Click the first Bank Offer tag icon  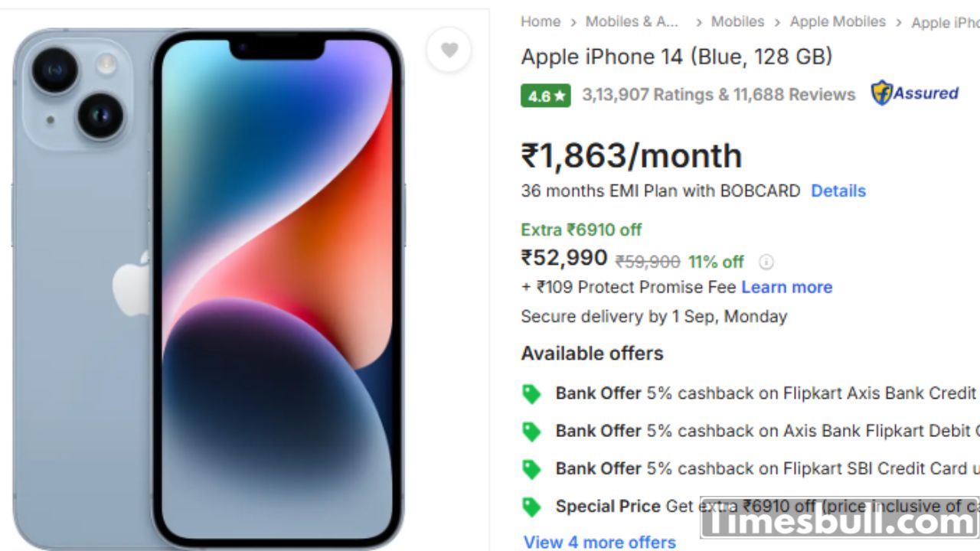coord(531,394)
